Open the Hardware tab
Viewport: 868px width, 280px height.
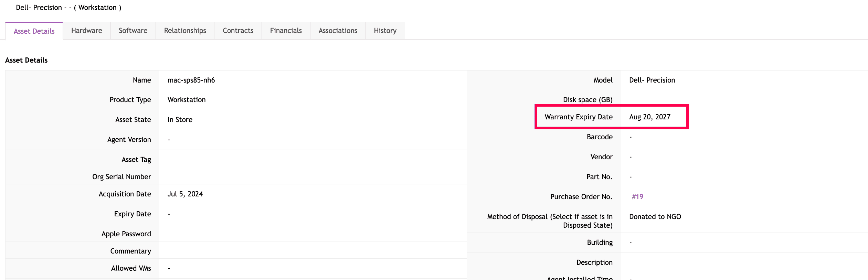point(86,31)
